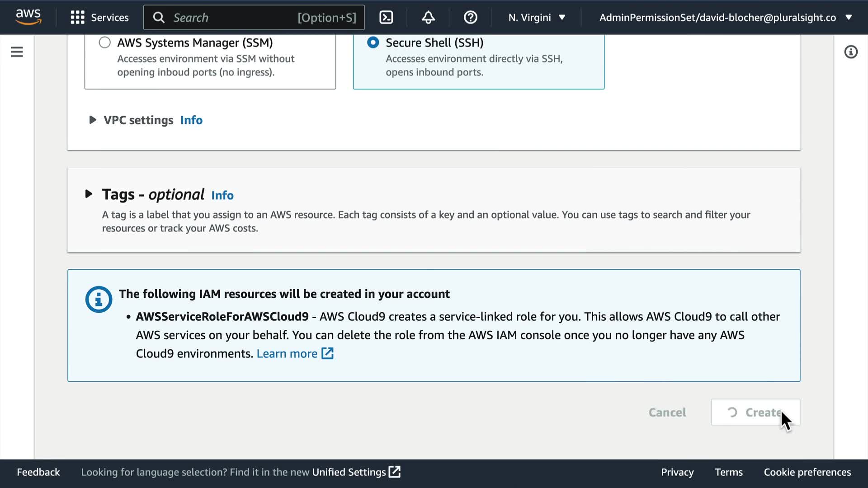
Task: Expand the Tags optional section
Action: point(89,194)
